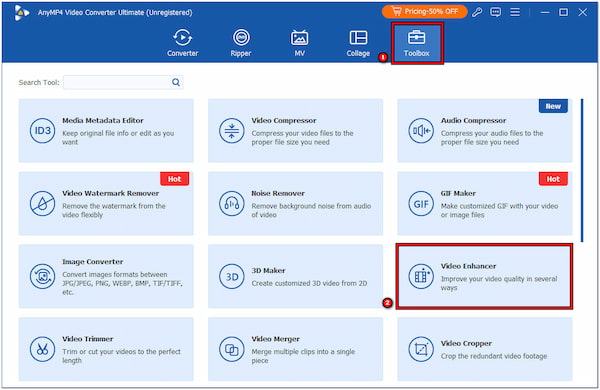Click the Pricing-50% OFF button
The width and height of the screenshot is (600, 390).
[425, 12]
